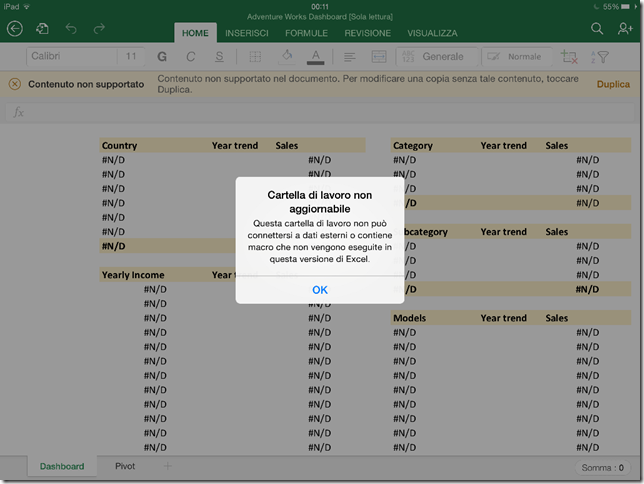Screen dimensions: 644x484
Task: Select the fill color bucket
Action: click(287, 56)
